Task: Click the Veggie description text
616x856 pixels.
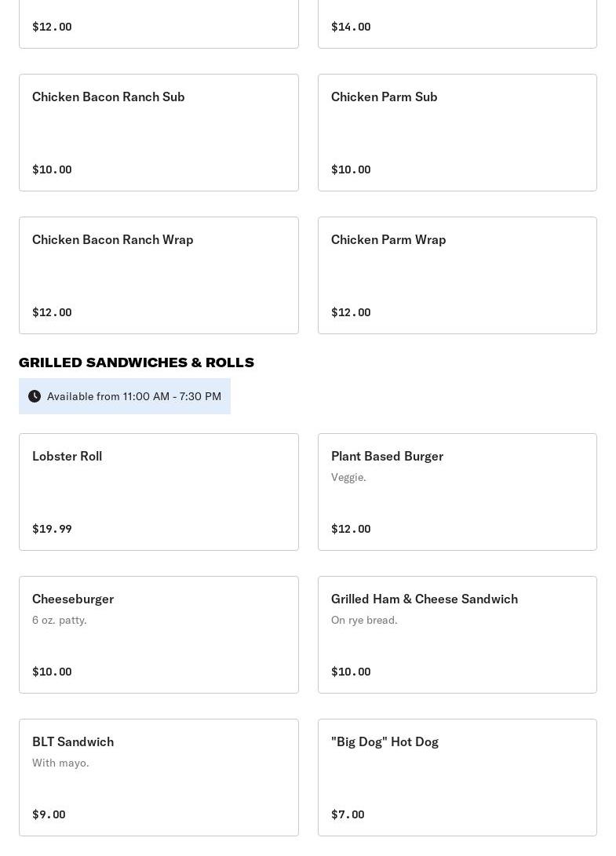Action: [348, 477]
